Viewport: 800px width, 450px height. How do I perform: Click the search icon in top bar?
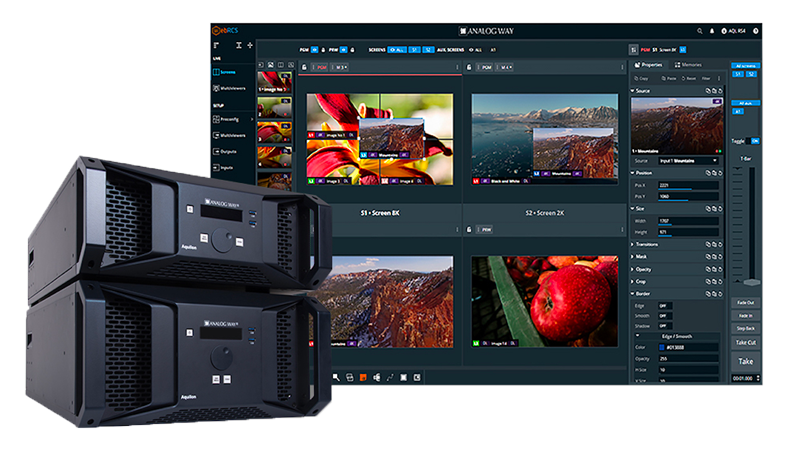click(699, 31)
